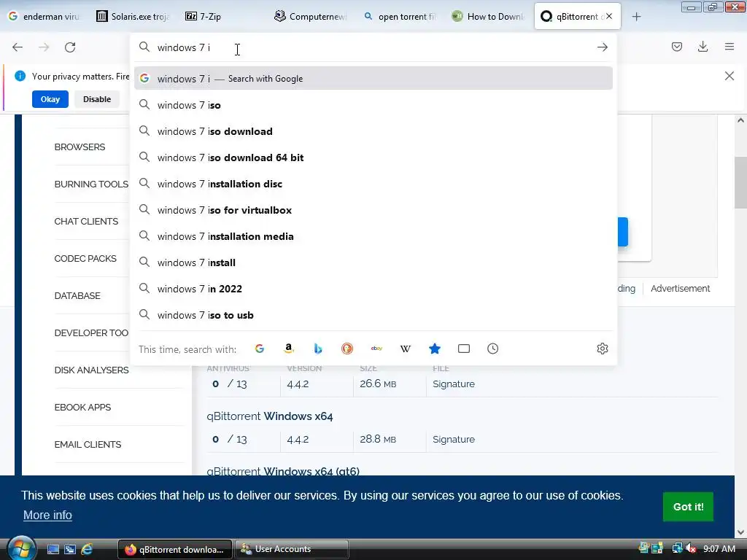The width and height of the screenshot is (747, 560).
Task: Switch to the open torrent file tab
Action: [399, 16]
